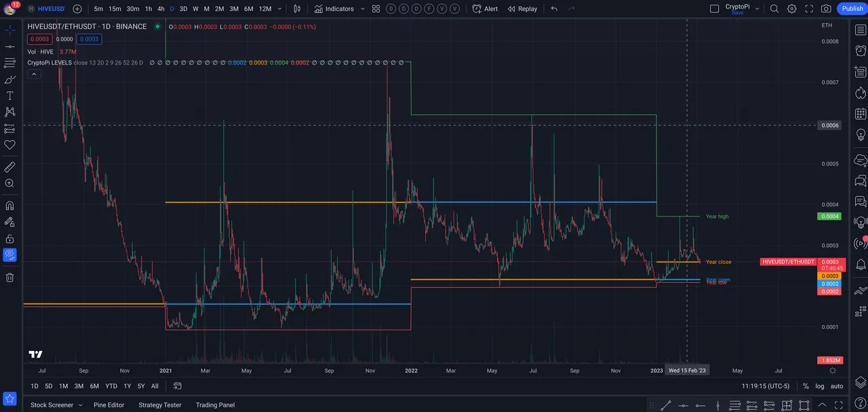868x412 pixels.
Task: Open the chart patterns tool
Action: click(x=9, y=112)
